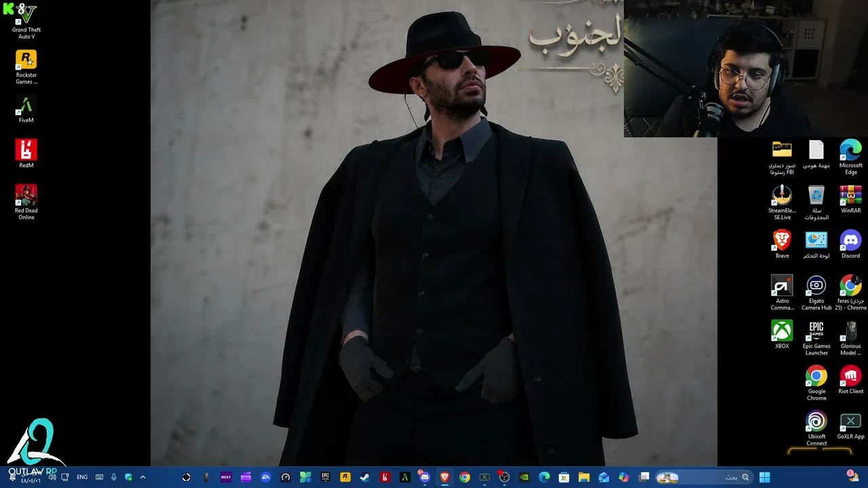Open the Grand Theft Auto V desktop shortcut
The image size is (868, 488).
point(26,22)
